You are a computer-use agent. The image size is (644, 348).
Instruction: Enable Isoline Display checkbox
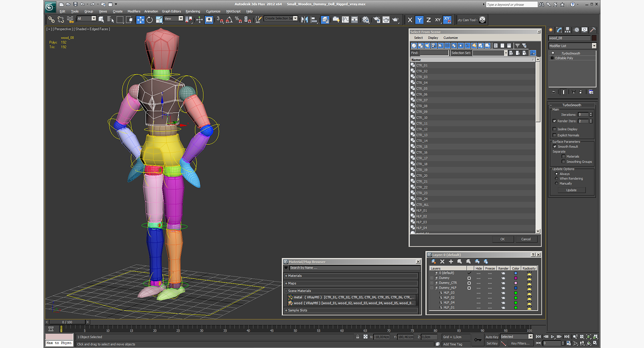[x=554, y=129]
